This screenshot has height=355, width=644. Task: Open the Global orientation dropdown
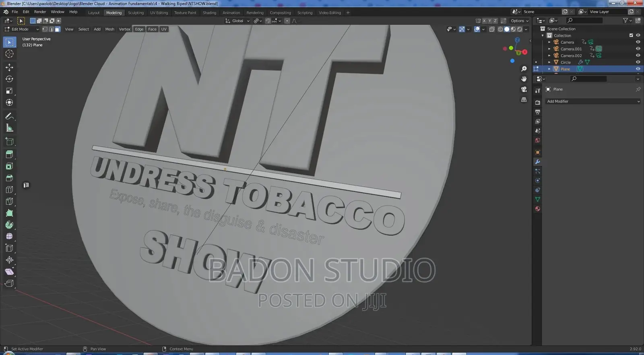237,21
